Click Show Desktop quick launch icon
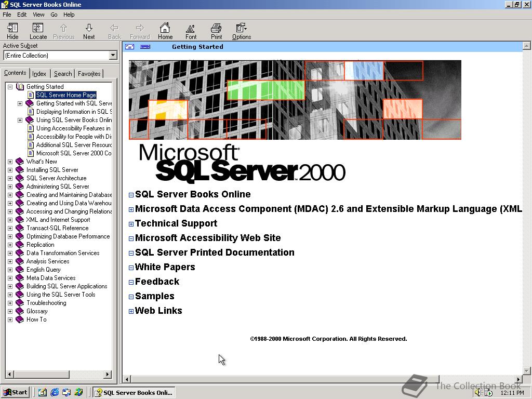The height and width of the screenshot is (399, 532). pos(42,393)
